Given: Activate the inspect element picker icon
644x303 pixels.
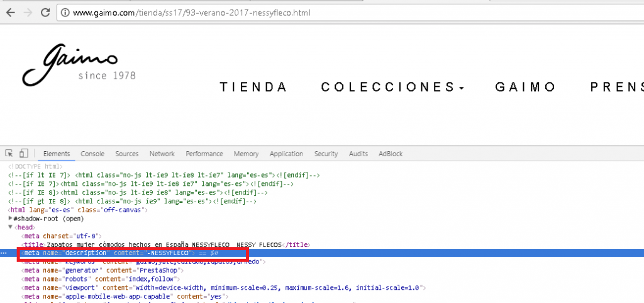Looking at the screenshot, I should point(9,153).
